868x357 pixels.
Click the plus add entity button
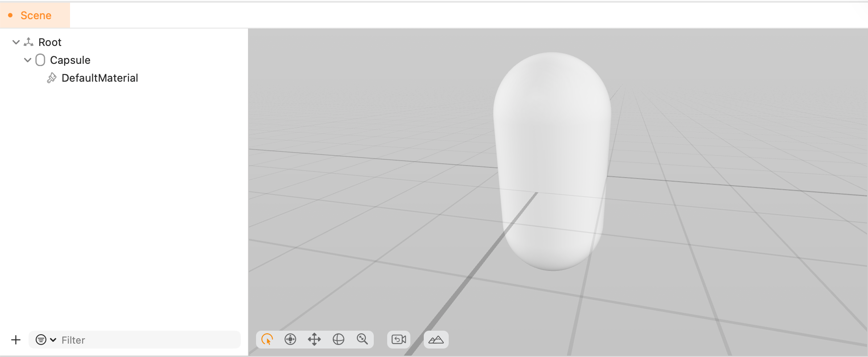click(x=16, y=340)
